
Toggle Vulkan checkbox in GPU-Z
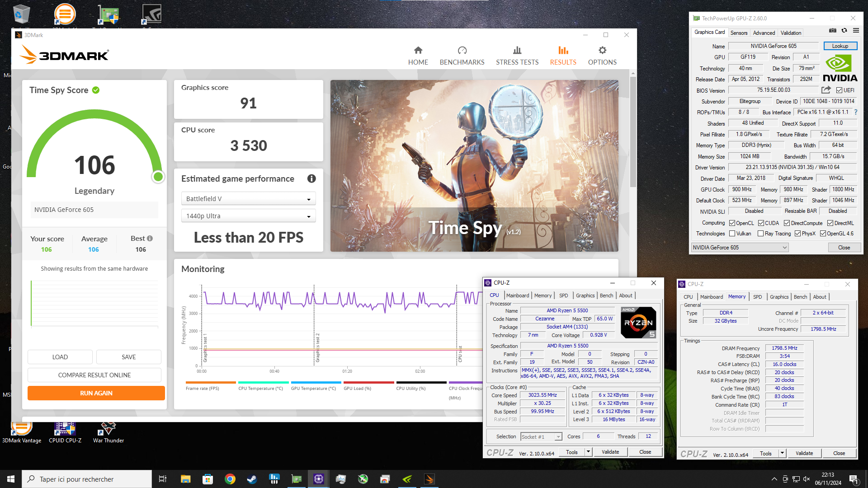732,234
